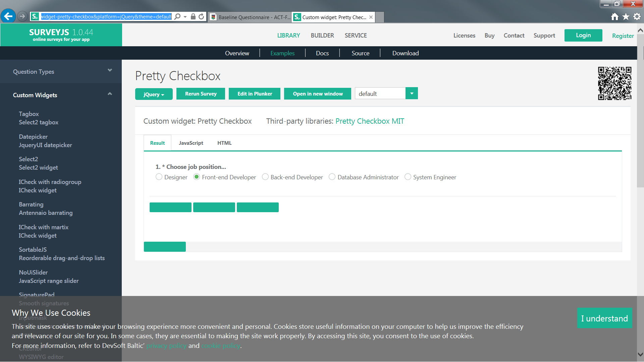Image resolution: width=644 pixels, height=362 pixels.
Task: Open the default theme dropdown
Action: click(412, 93)
